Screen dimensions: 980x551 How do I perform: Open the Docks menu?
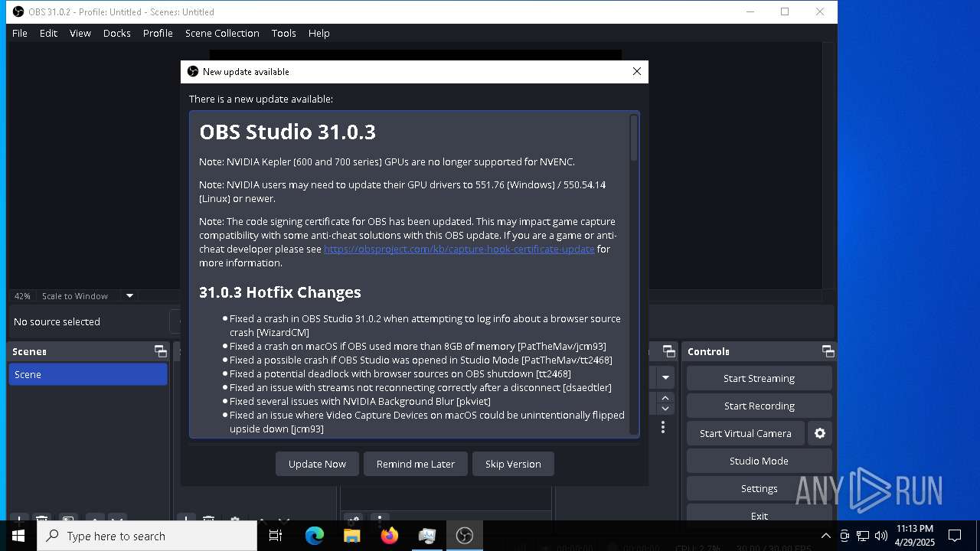coord(117,33)
